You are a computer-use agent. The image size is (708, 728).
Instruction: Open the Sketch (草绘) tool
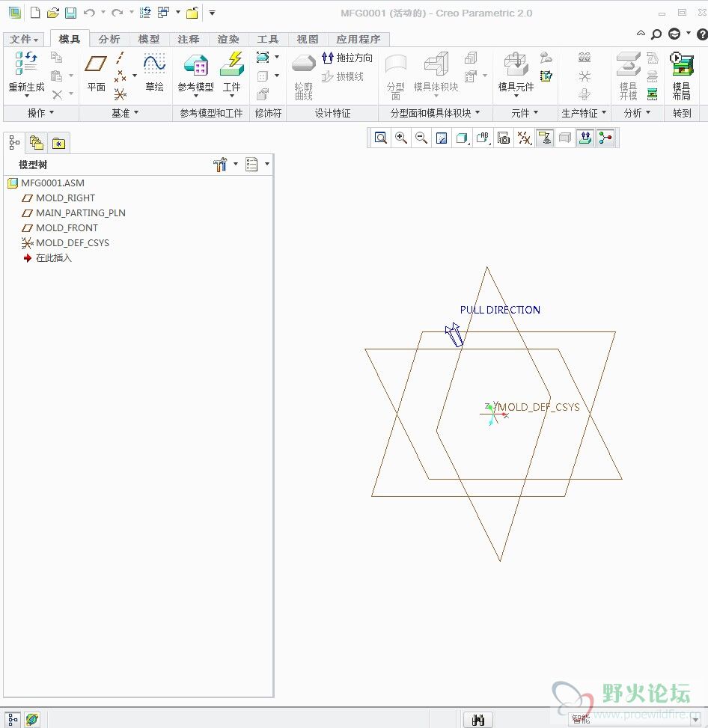pyautogui.click(x=154, y=64)
